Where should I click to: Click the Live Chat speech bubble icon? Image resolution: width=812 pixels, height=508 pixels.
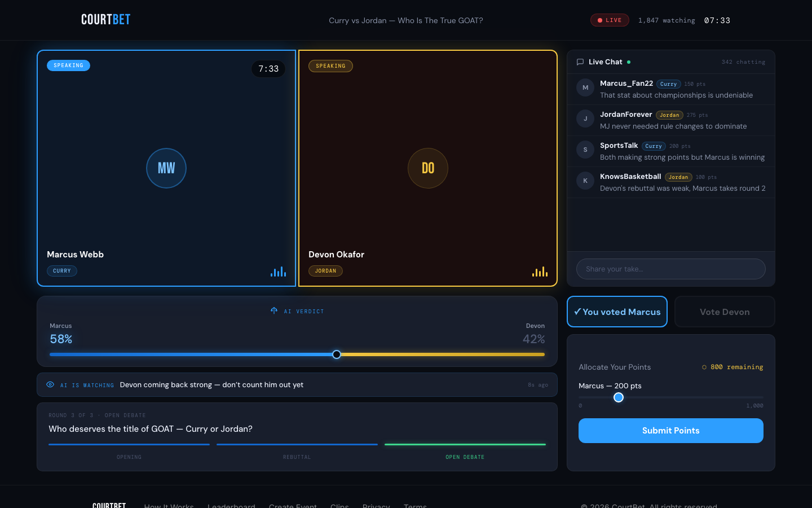point(580,62)
